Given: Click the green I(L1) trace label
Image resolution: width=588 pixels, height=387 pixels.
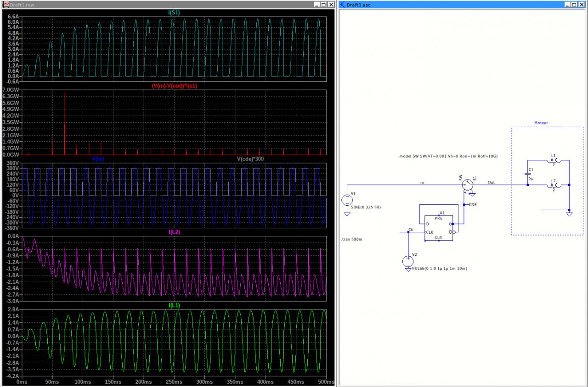Looking at the screenshot, I should point(174,305).
